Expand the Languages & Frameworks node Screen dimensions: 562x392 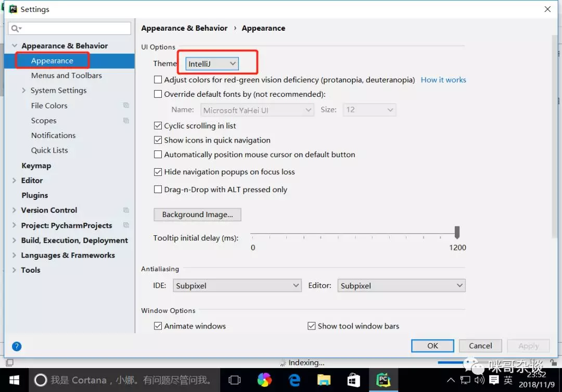point(14,256)
